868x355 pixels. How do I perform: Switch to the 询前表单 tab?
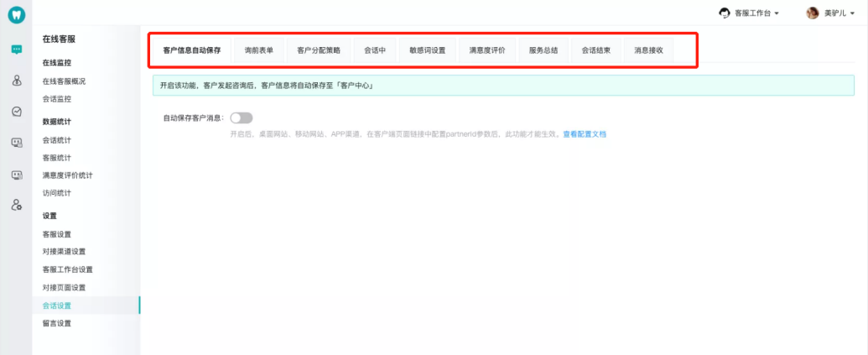pos(259,50)
